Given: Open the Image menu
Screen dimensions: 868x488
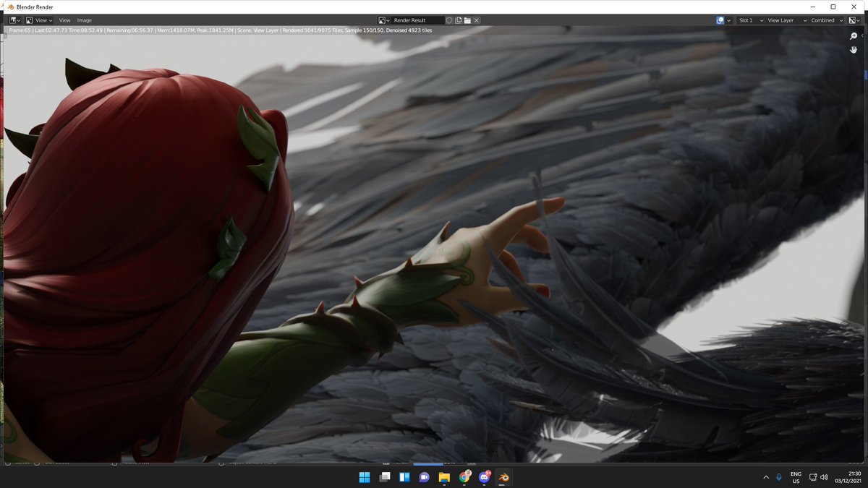Looking at the screenshot, I should tap(84, 20).
